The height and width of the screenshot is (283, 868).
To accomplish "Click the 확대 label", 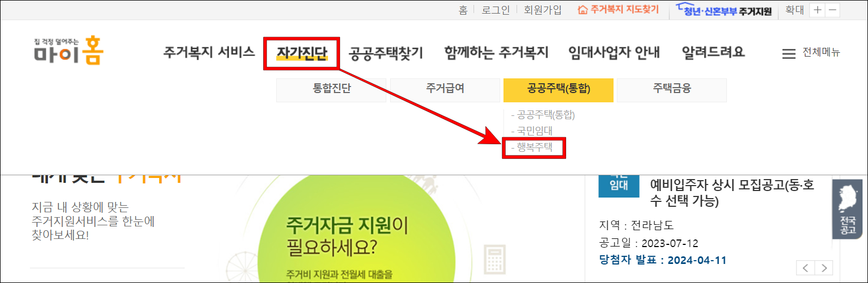I will coord(794,10).
